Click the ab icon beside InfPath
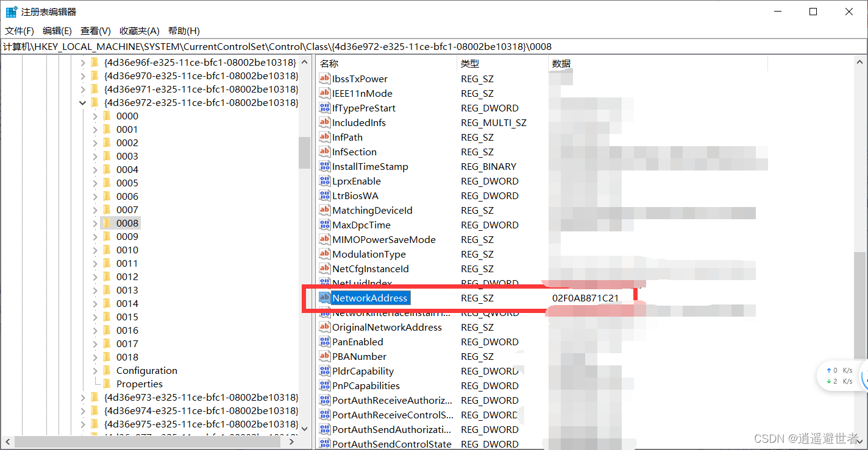The width and height of the screenshot is (868, 450). pyautogui.click(x=325, y=137)
